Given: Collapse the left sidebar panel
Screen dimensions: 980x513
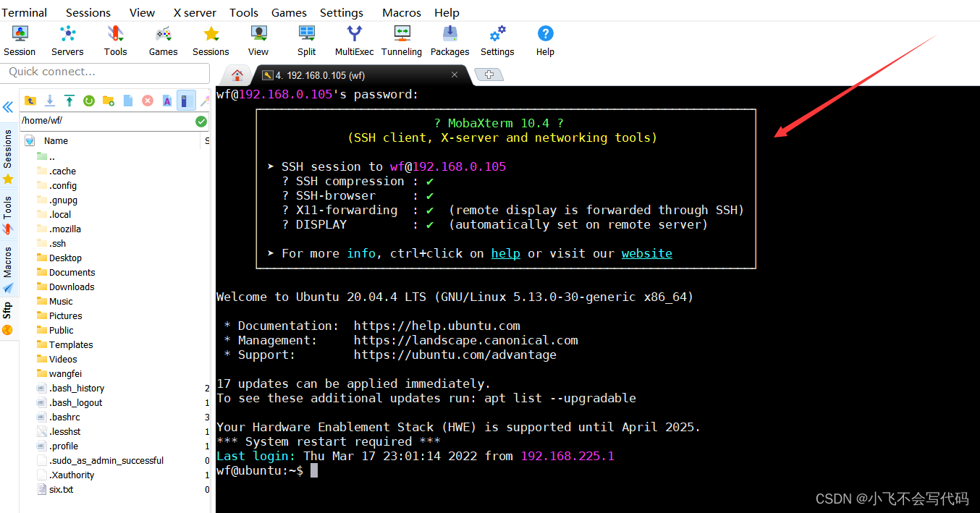Looking at the screenshot, I should [x=8, y=106].
